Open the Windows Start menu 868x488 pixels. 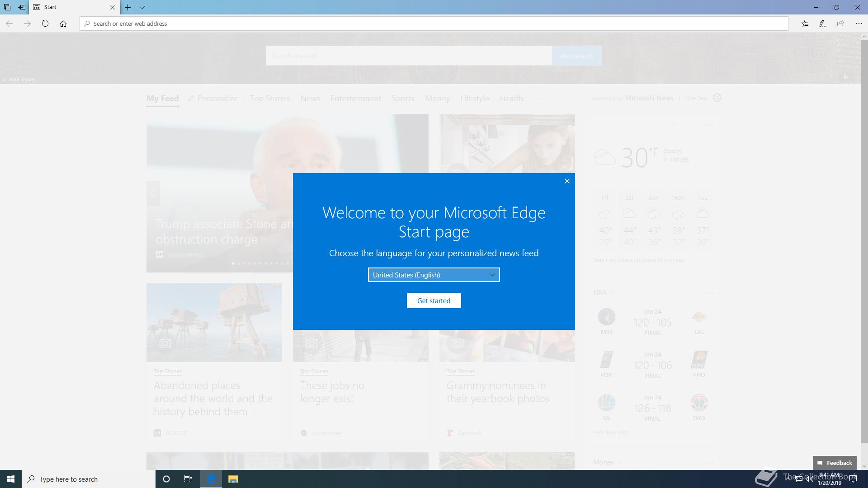coord(11,479)
